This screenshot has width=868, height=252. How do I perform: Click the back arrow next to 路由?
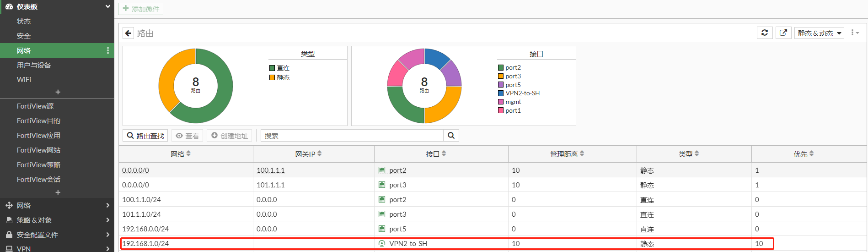128,33
